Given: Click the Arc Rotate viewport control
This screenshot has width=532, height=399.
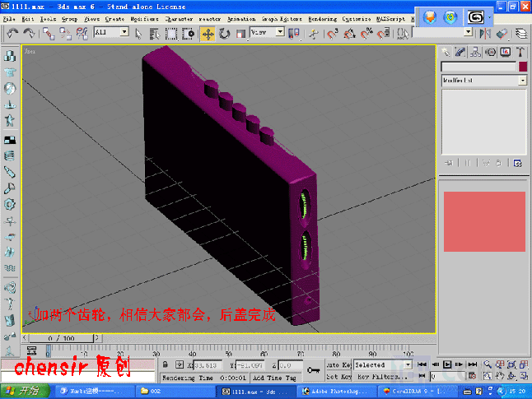Looking at the screenshot, I should pos(511,376).
